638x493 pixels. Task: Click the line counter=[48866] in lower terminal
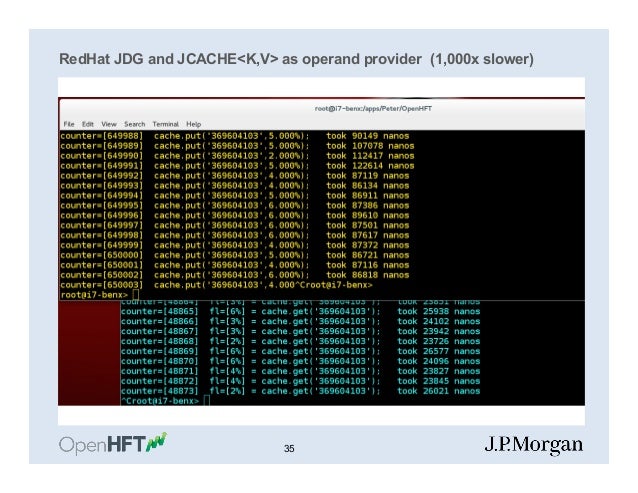pos(300,321)
